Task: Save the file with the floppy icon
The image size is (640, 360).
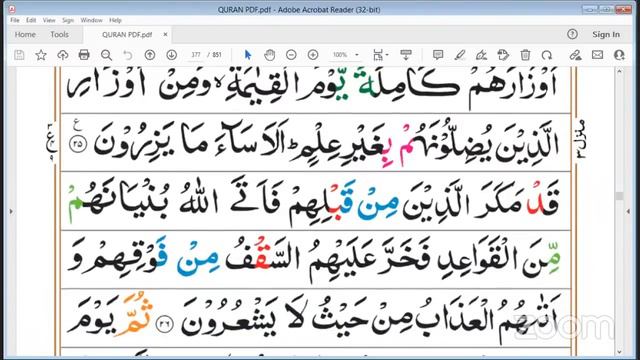Action: (x=19, y=55)
